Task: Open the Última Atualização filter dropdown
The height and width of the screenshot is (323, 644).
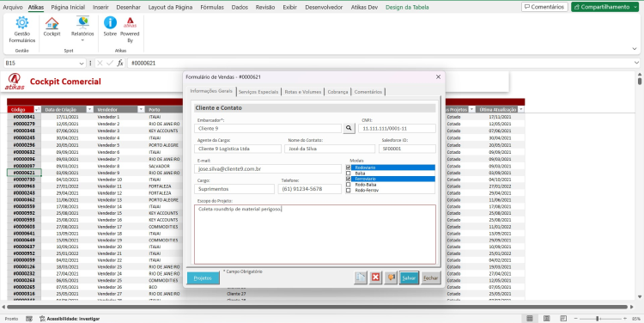Action: click(521, 109)
